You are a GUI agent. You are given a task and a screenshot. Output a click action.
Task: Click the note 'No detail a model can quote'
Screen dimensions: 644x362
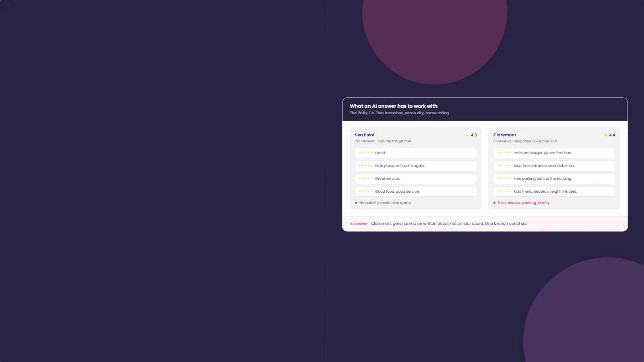point(385,203)
